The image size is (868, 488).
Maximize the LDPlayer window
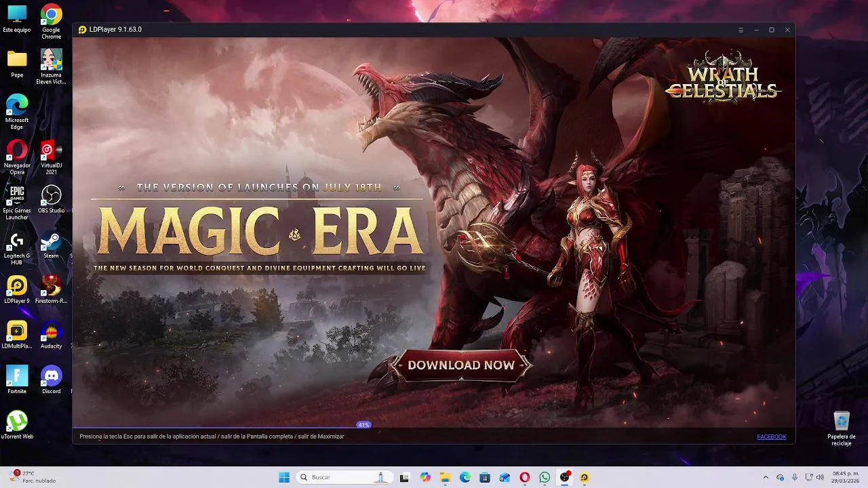(x=772, y=30)
